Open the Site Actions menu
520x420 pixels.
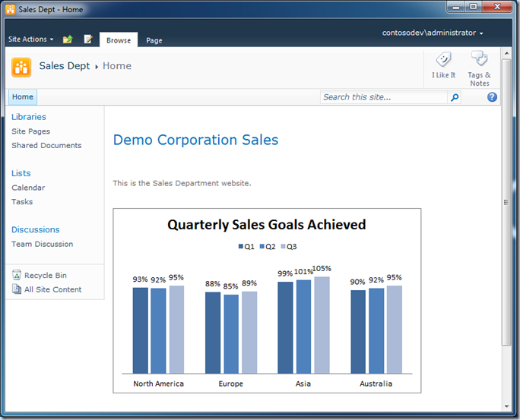(x=30, y=39)
